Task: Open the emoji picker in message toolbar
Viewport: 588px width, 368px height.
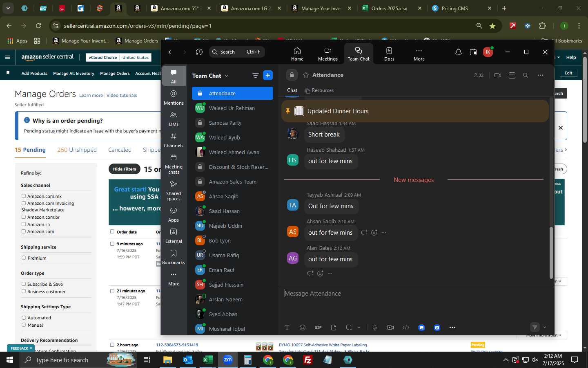Action: coord(303,328)
